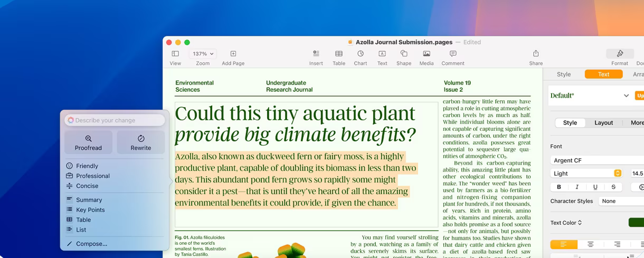Screen dimensions: 644x258
Task: Click the dark green text color swatch
Action: 636,223
